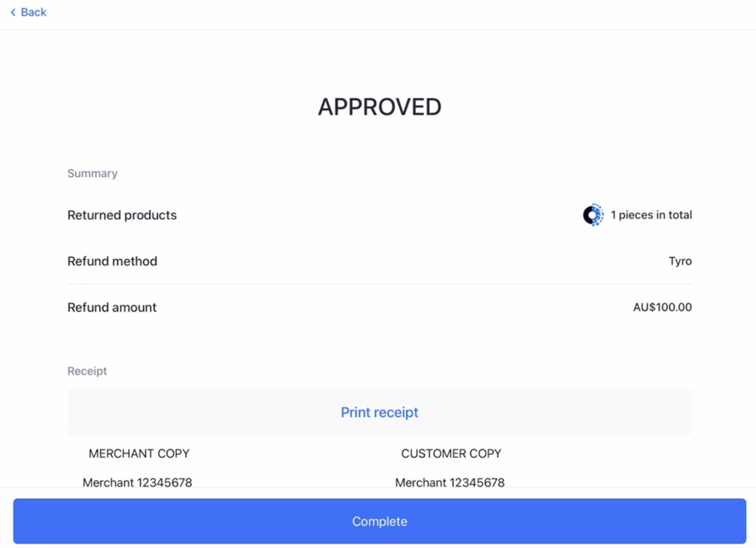The width and height of the screenshot is (756, 548).
Task: Tap the Refund method label
Action: (x=112, y=261)
